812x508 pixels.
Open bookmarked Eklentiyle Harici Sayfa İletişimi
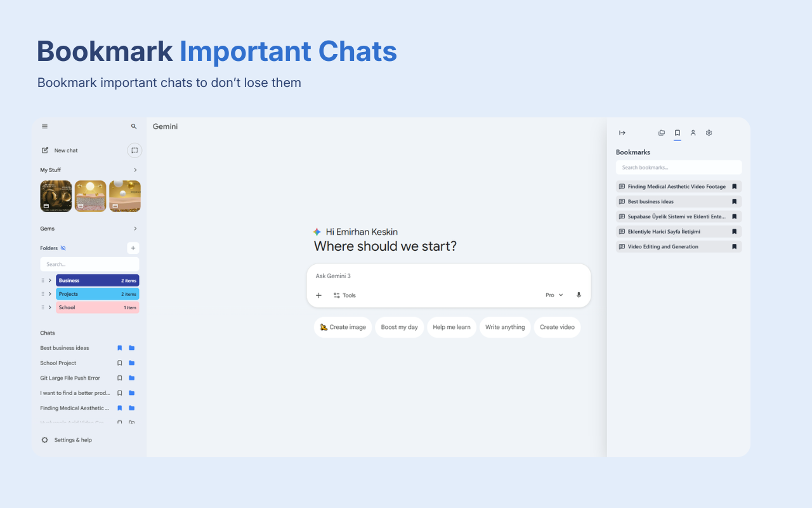[x=679, y=232]
